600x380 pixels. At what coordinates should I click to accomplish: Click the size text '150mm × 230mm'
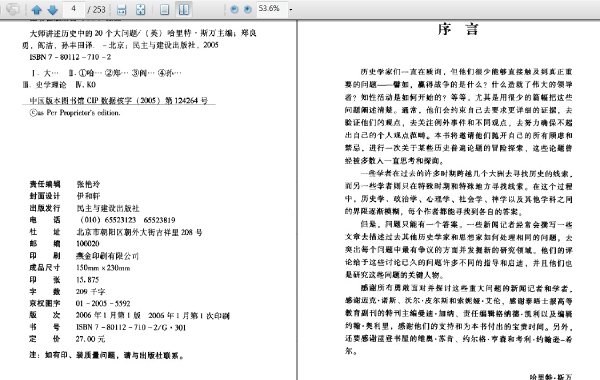click(x=103, y=268)
